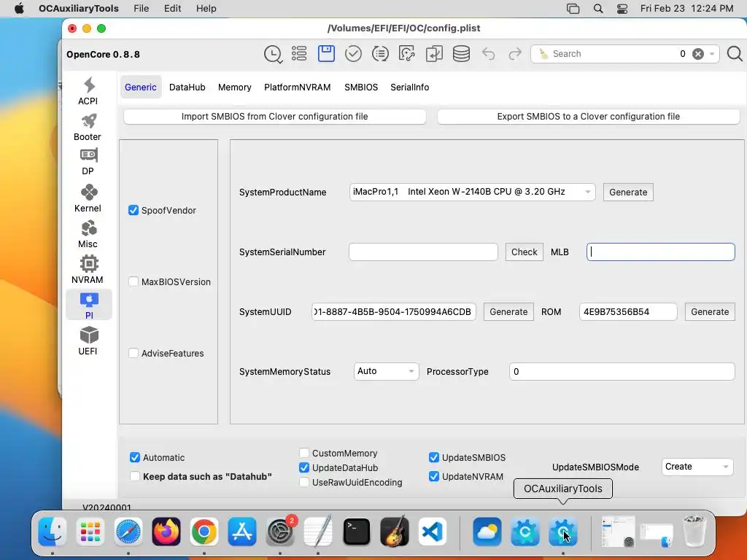
Task: Click Export SMBIOS to a Clover configuration file
Action: pyautogui.click(x=589, y=117)
